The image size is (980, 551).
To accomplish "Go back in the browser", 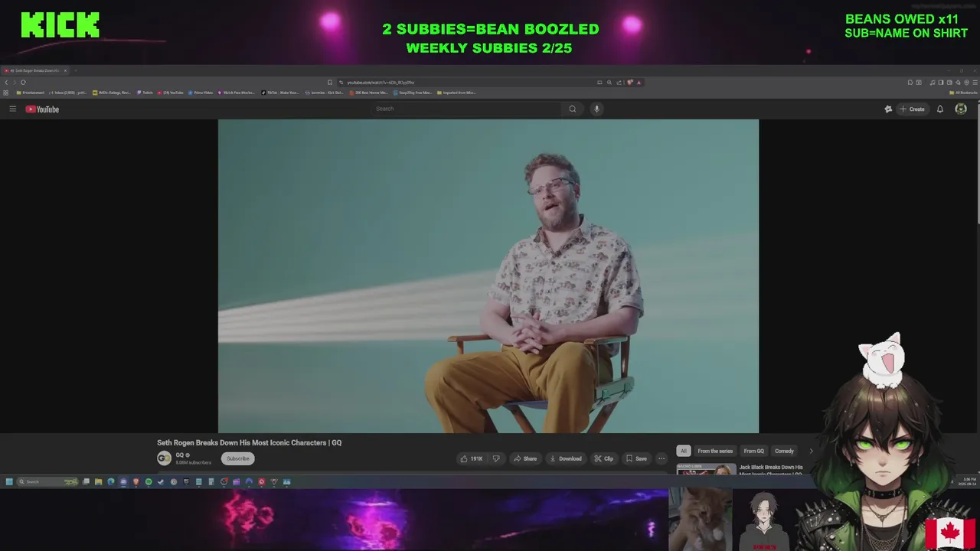I will click(x=6, y=82).
